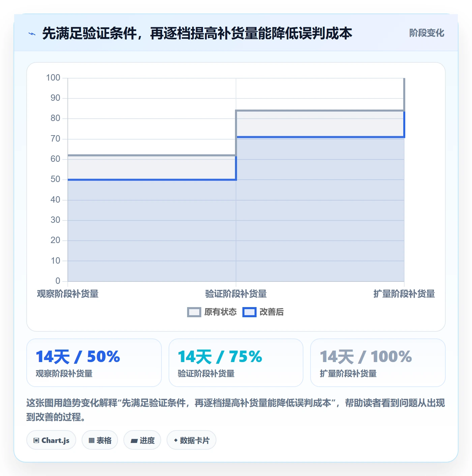Viewport: 472px width, 476px height.
Task: Click the lightning bolt icon beside the title
Action: [32, 34]
